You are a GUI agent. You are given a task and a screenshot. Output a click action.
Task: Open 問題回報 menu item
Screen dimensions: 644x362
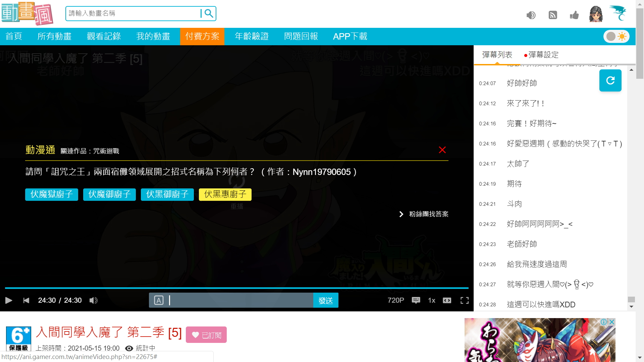(301, 36)
